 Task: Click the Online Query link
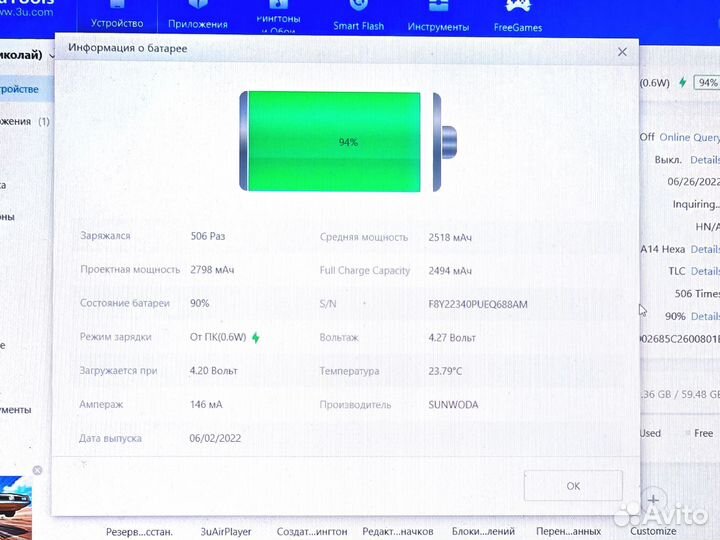point(689,137)
